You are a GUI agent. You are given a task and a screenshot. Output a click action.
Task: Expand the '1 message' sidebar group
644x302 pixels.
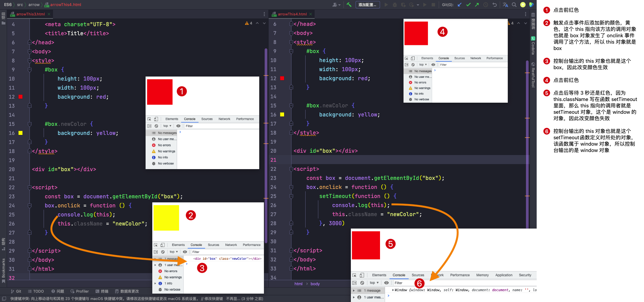coord(354,291)
